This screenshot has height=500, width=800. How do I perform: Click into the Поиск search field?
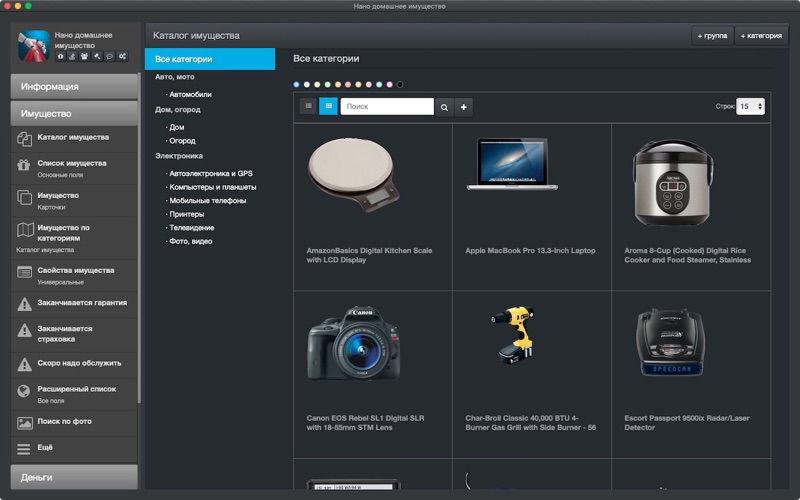point(387,107)
